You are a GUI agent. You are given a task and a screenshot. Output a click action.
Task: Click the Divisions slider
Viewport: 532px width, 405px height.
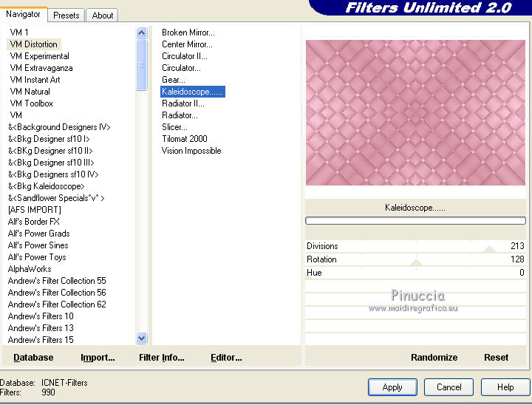[x=415, y=246]
